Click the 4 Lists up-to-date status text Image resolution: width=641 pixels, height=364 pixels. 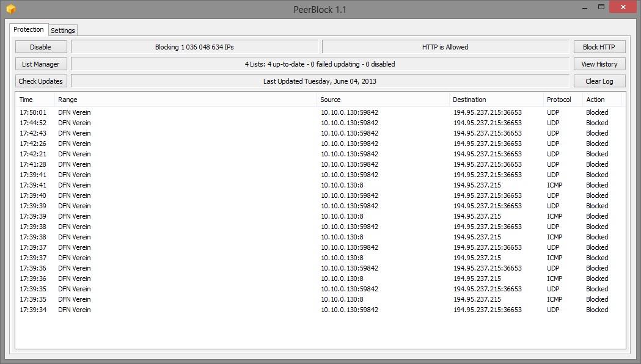(320, 64)
